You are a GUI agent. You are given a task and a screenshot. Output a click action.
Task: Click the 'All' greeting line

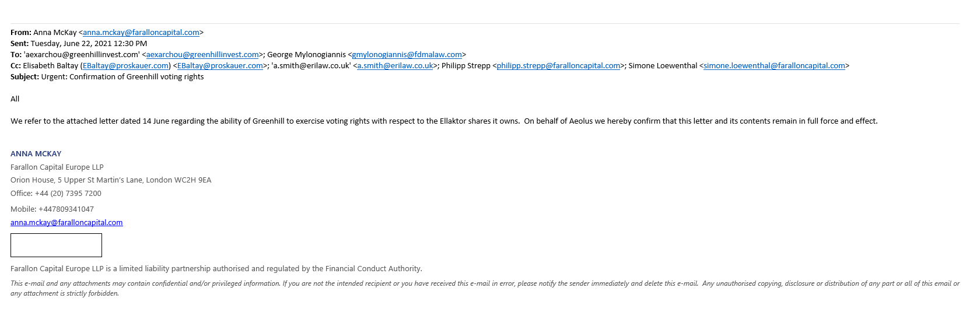pyautogui.click(x=15, y=99)
